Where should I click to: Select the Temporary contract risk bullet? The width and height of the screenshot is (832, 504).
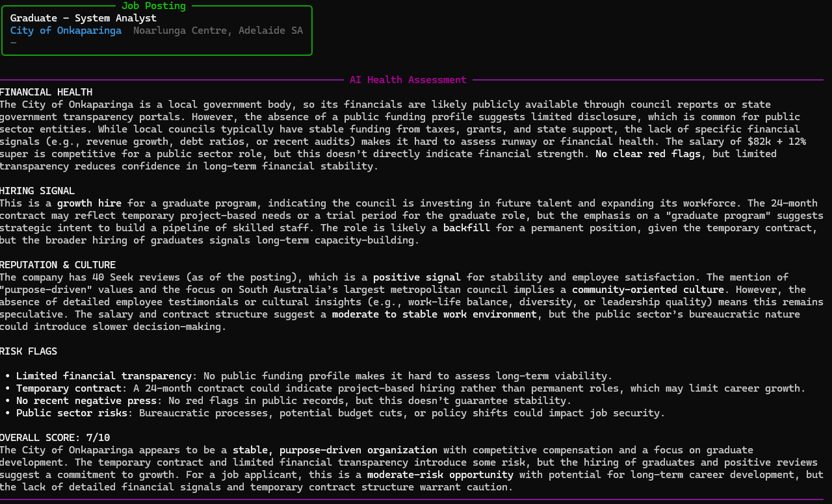(x=68, y=388)
